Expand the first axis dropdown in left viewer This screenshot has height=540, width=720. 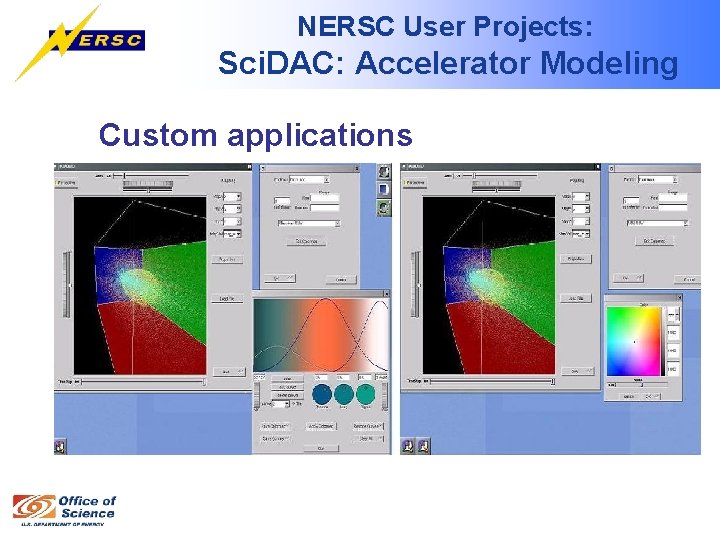click(x=232, y=197)
